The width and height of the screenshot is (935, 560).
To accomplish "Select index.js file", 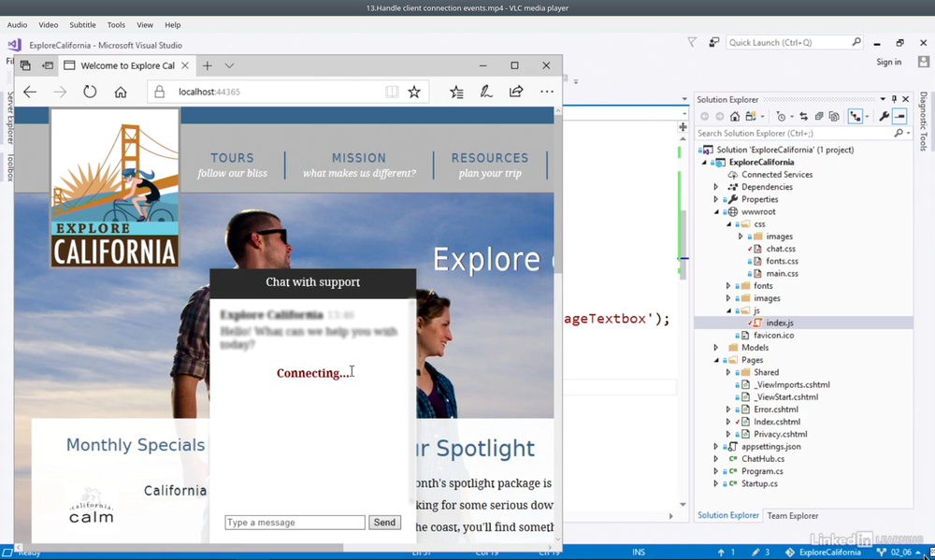I will coord(780,323).
